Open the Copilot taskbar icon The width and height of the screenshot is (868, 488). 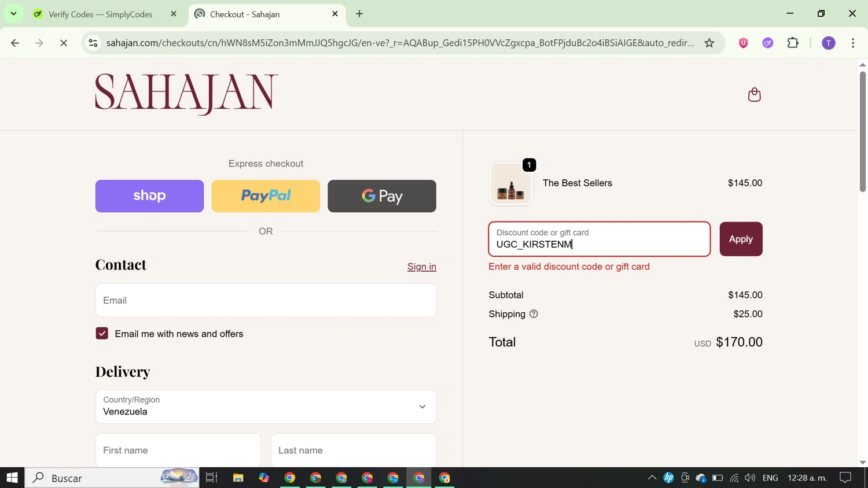coord(264,478)
